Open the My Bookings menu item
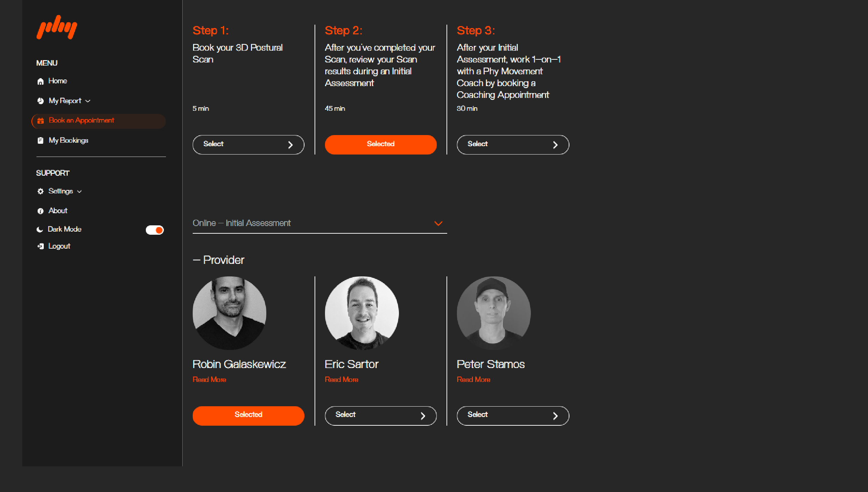The height and width of the screenshot is (492, 868). (x=68, y=141)
